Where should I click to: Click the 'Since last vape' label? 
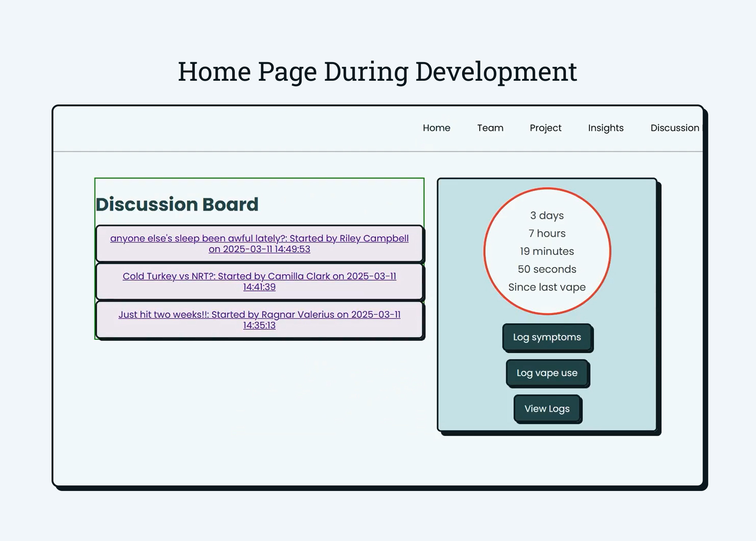(x=547, y=287)
